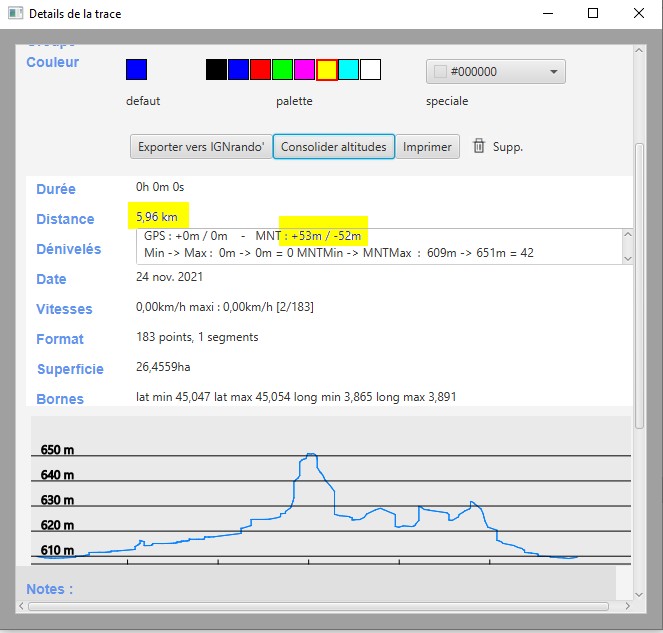
Task: Click the trash icon next to Supp.
Action: (479, 146)
